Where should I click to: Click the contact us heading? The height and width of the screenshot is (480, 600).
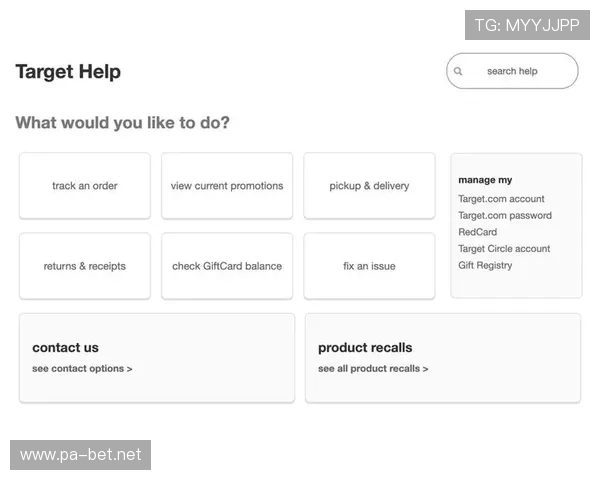[x=65, y=348]
